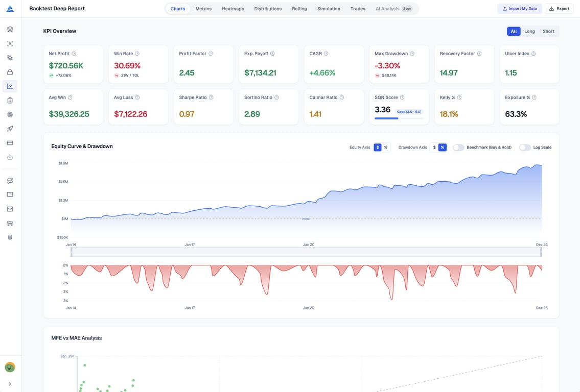Click the layers stack icon in sidebar
The height and width of the screenshot is (392, 580).
click(x=10, y=30)
